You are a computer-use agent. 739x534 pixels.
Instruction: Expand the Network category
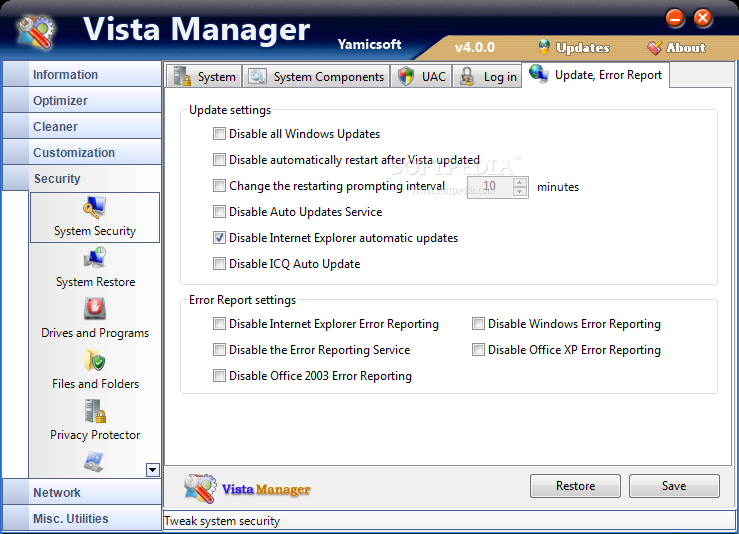coord(82,492)
